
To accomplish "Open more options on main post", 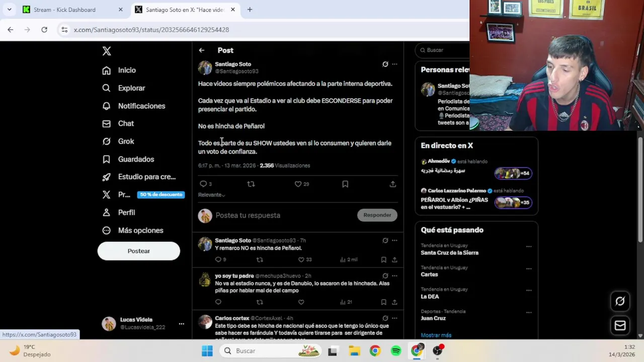I will point(394,64).
